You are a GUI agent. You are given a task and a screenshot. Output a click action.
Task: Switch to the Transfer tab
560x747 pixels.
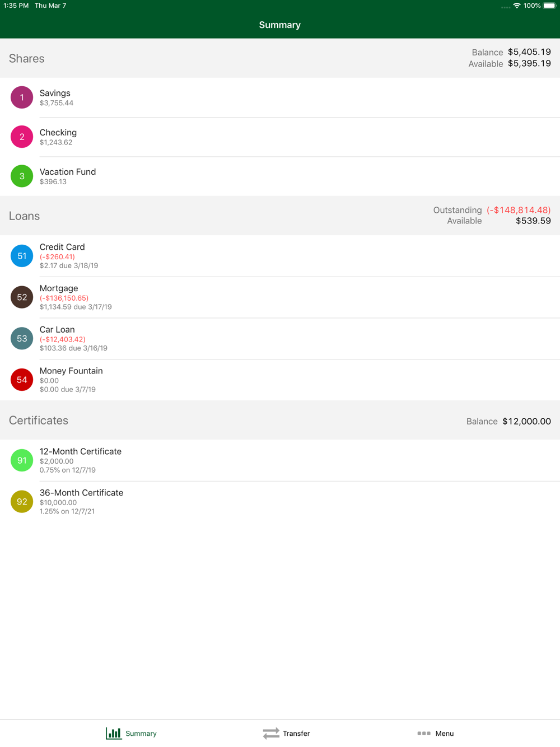[286, 733]
